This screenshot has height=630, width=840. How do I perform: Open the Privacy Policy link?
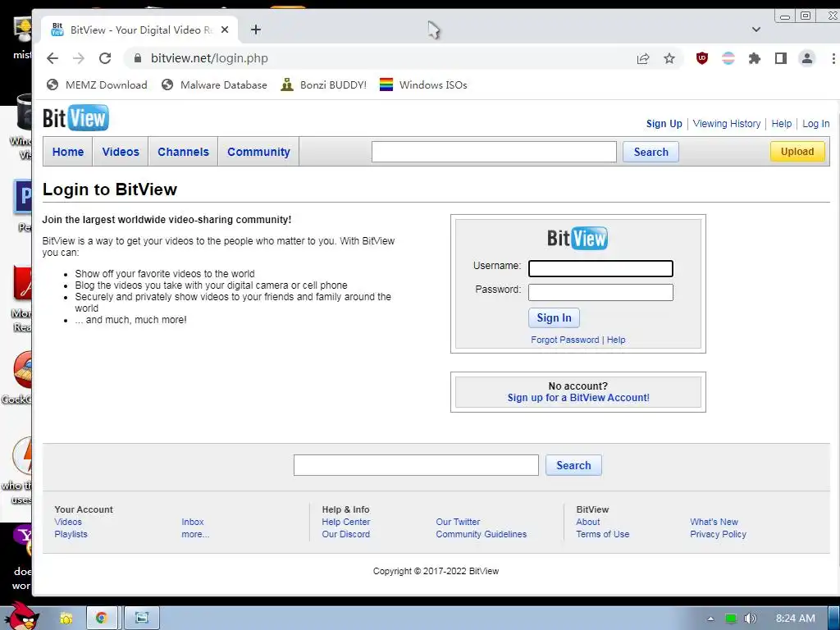(718, 534)
